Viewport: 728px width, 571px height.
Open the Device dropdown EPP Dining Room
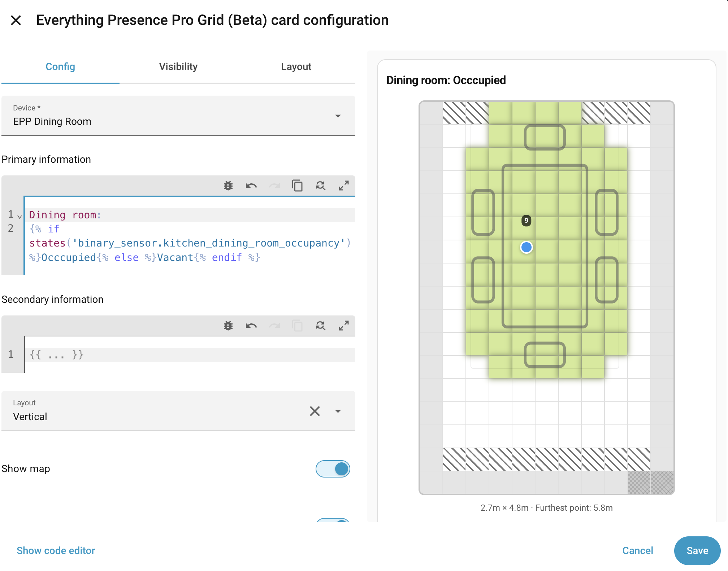click(x=178, y=116)
